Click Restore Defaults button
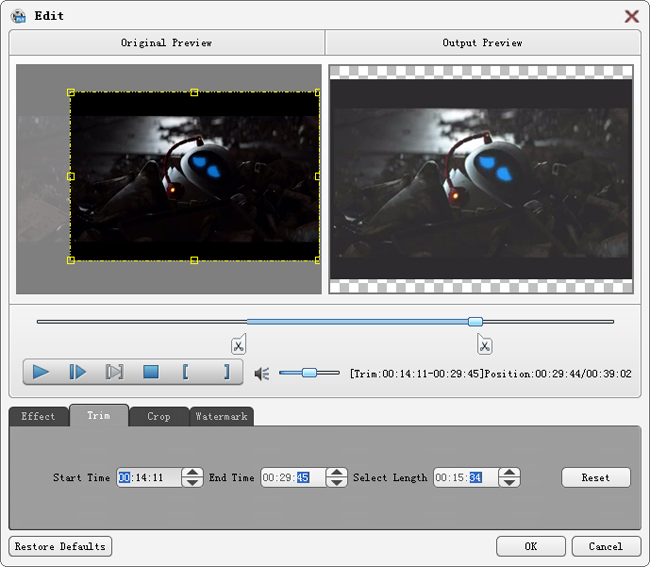This screenshot has width=650, height=567. [60, 546]
